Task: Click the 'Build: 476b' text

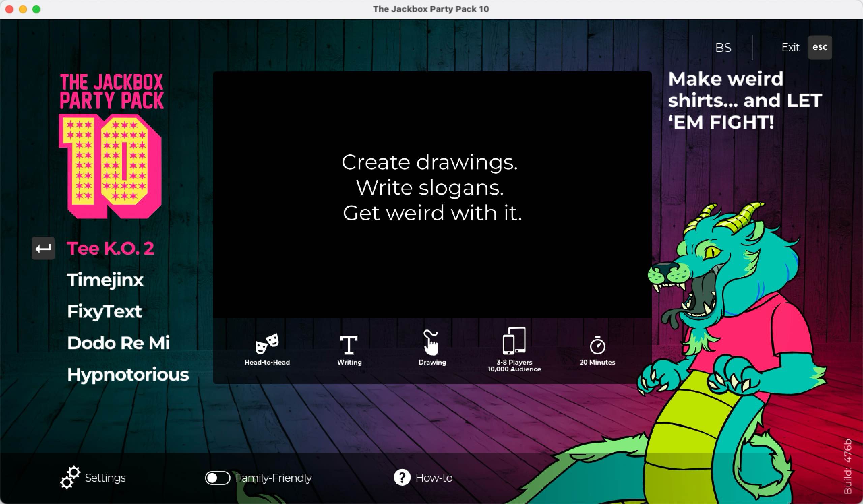Action: [847, 466]
